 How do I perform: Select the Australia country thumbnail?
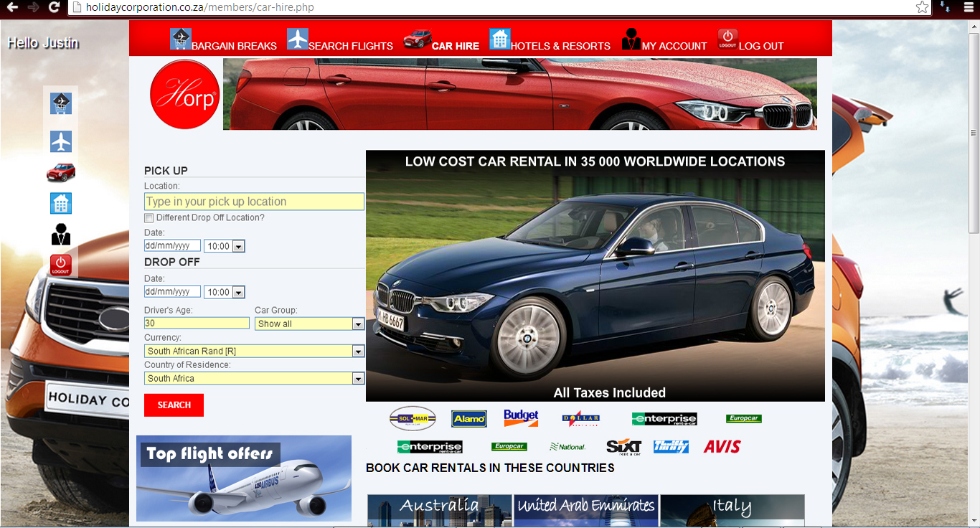click(x=439, y=511)
